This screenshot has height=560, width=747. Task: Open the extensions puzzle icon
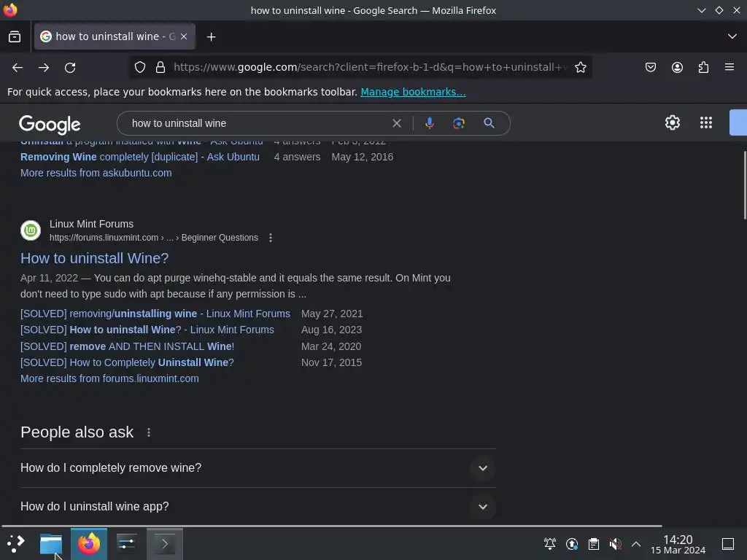tap(703, 67)
